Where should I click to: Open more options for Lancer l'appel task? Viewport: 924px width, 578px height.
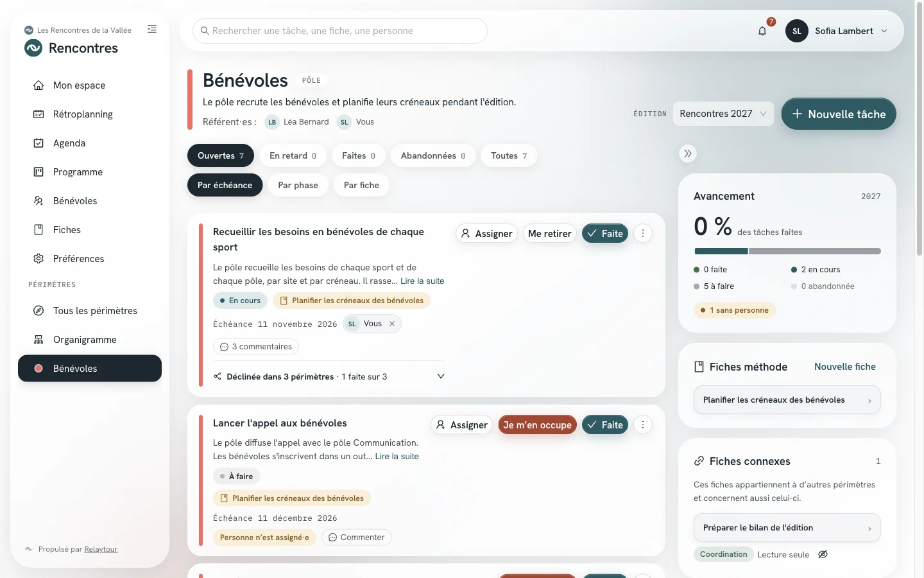click(x=643, y=425)
